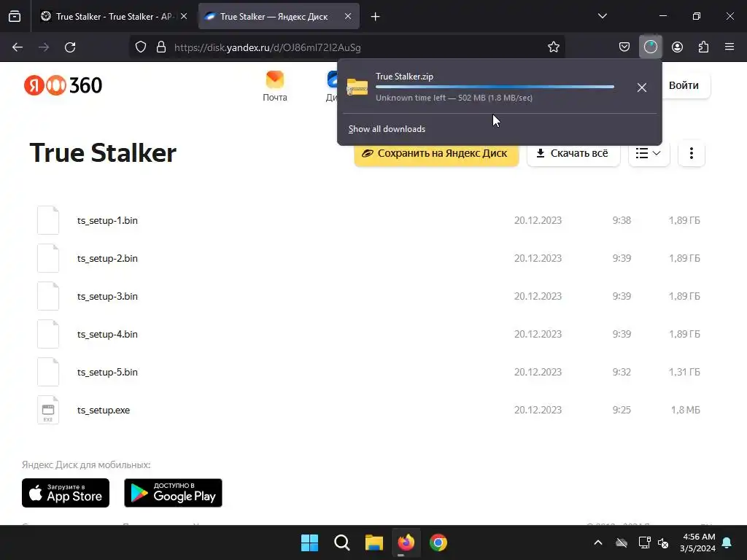
Task: Click the download progress bar
Action: click(x=495, y=87)
